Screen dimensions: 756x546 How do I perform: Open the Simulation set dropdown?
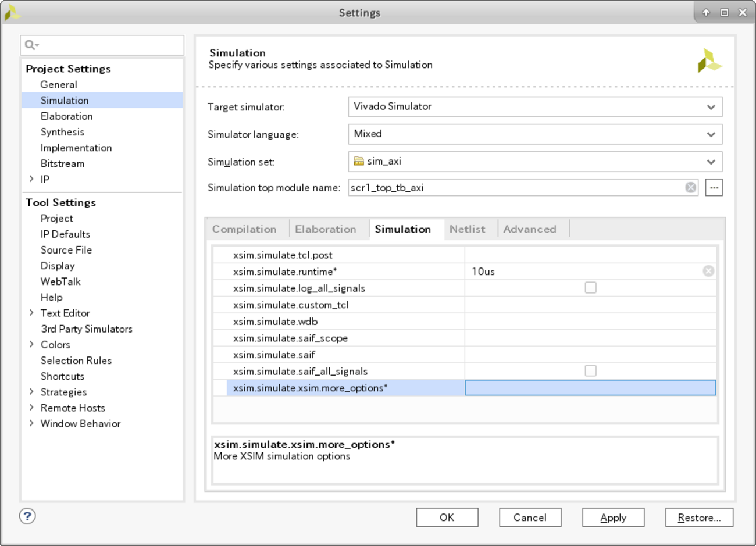tap(535, 162)
